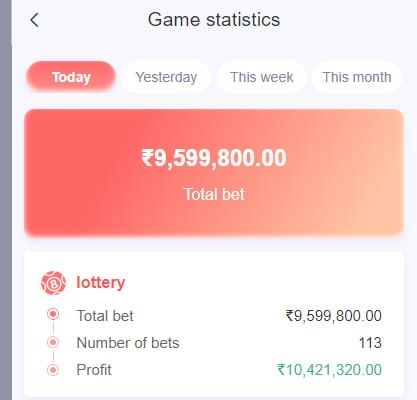This screenshot has height=400, width=417.
Task: Click the Total bet bullet marker
Action: tap(53, 314)
